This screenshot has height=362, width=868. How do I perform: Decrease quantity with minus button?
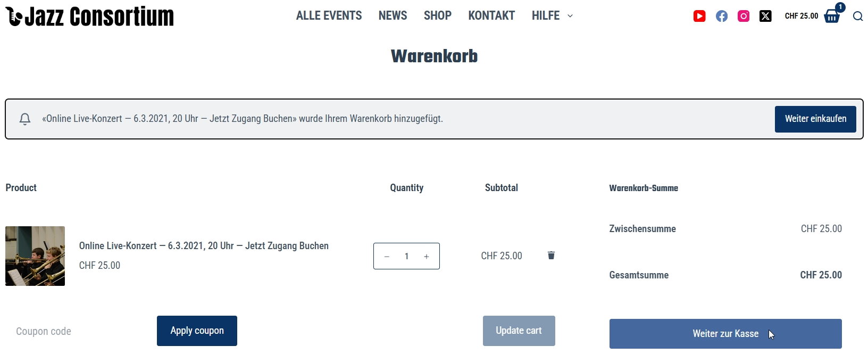[x=387, y=257]
